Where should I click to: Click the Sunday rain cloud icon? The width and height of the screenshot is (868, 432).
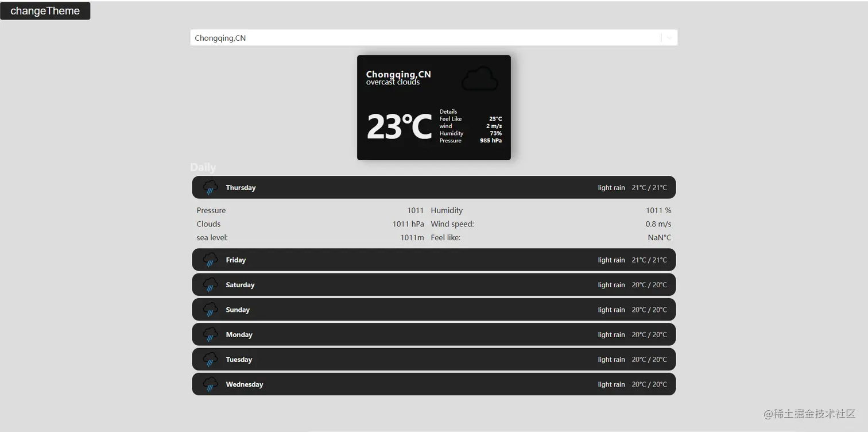(210, 310)
